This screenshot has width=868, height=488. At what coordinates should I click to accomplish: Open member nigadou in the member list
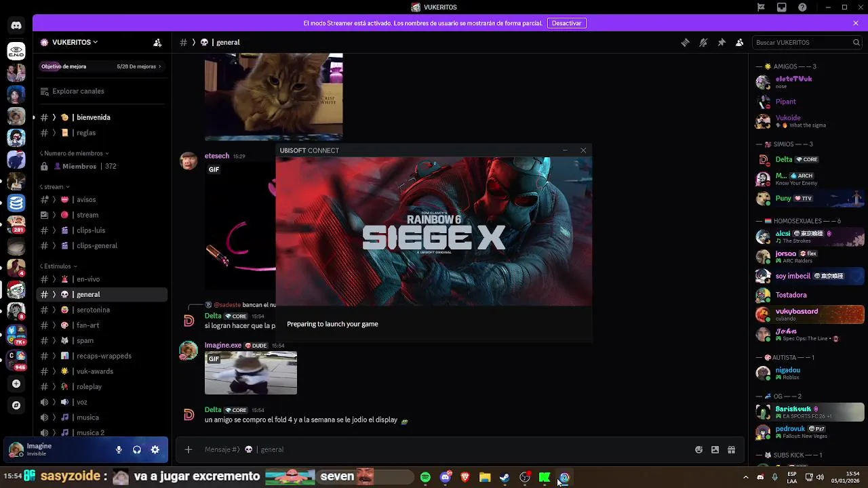[809, 373]
